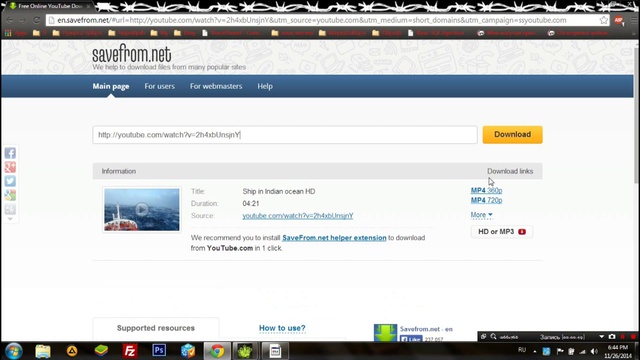Show hidden system tray icons
The height and width of the screenshot is (360, 640).
pyautogui.click(x=535, y=351)
